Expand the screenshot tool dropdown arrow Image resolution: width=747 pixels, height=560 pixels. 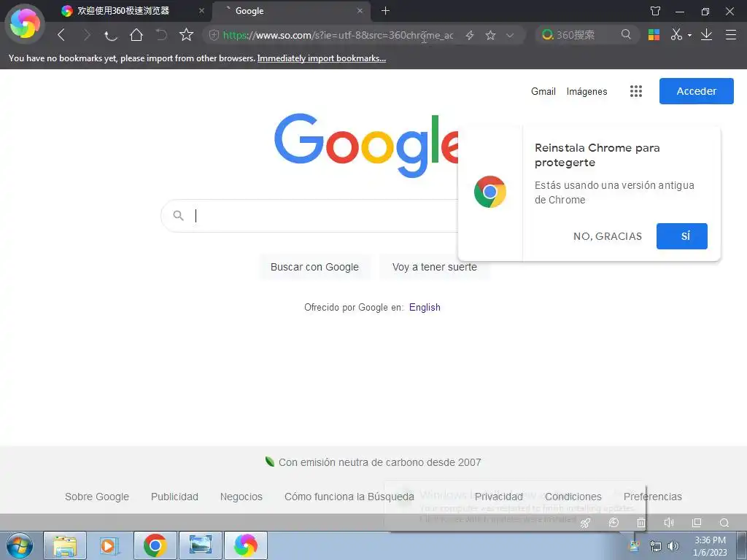pyautogui.click(x=689, y=35)
